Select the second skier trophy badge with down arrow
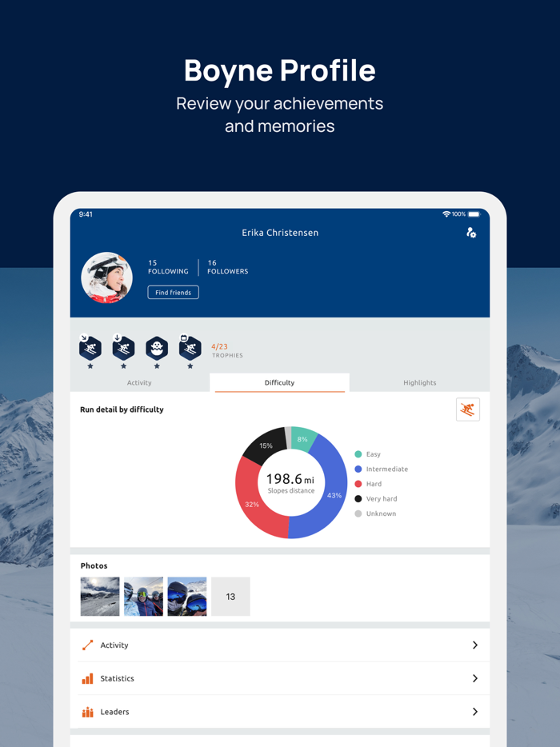Viewport: 560px width, 747px height. (x=123, y=348)
